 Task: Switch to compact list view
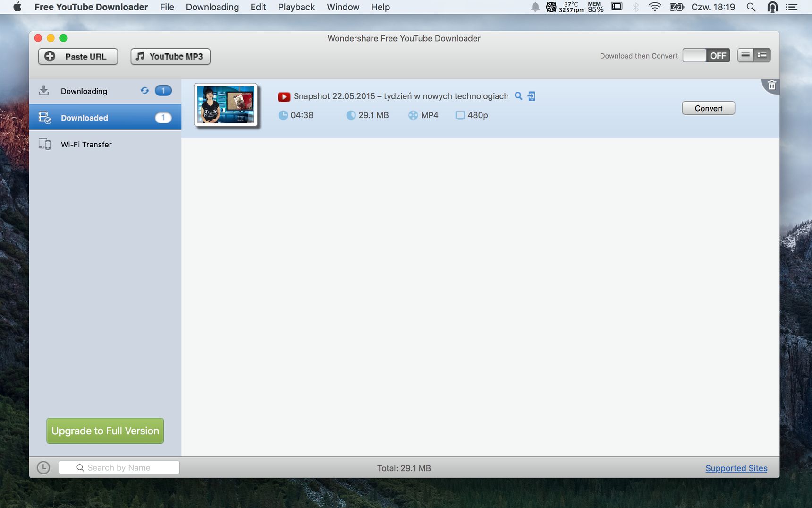745,55
